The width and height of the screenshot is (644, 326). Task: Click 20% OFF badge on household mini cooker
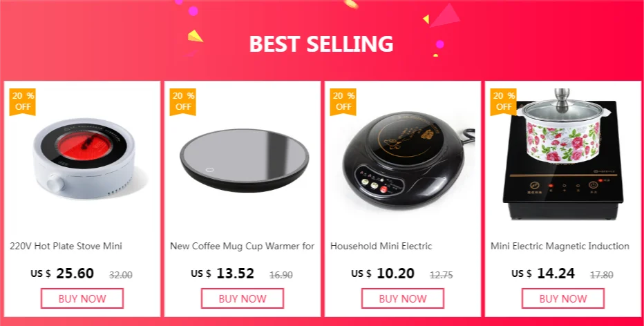click(x=343, y=102)
